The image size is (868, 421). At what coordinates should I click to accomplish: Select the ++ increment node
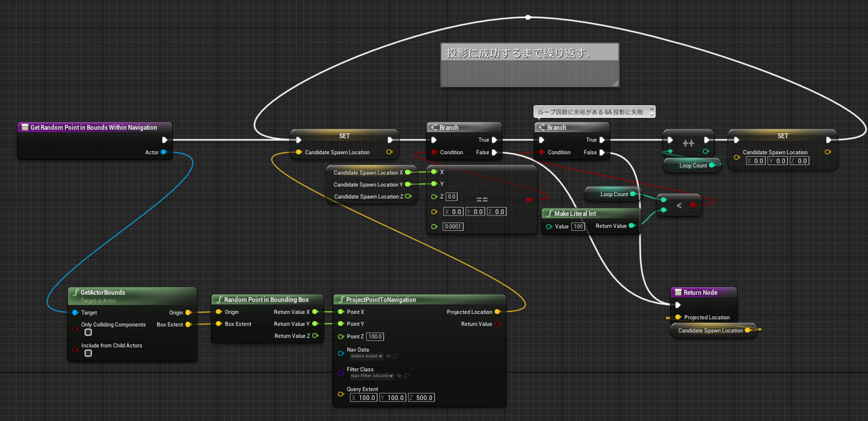point(689,143)
